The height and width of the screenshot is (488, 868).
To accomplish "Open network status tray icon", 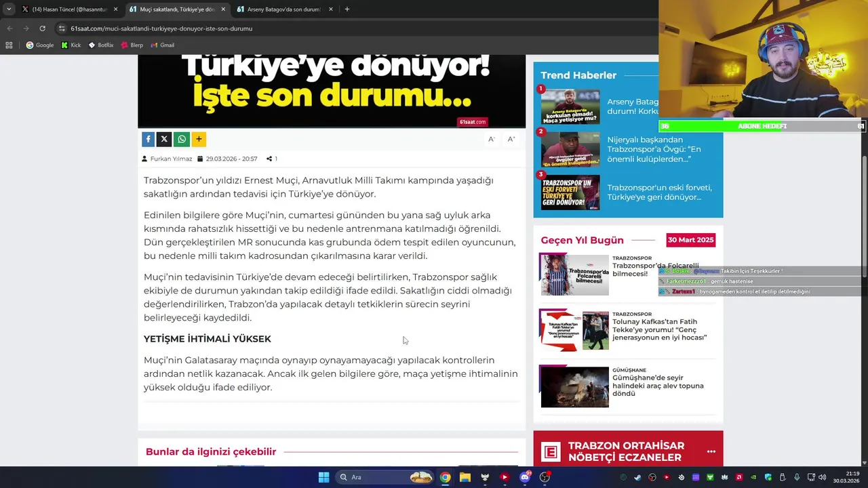I will (812, 477).
